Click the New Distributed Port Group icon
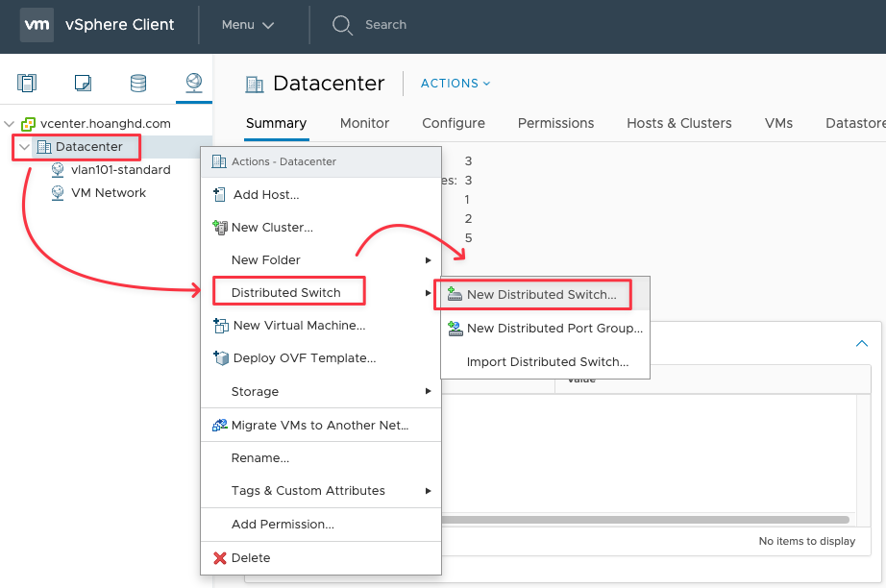Image resolution: width=886 pixels, height=588 pixels. (x=455, y=329)
